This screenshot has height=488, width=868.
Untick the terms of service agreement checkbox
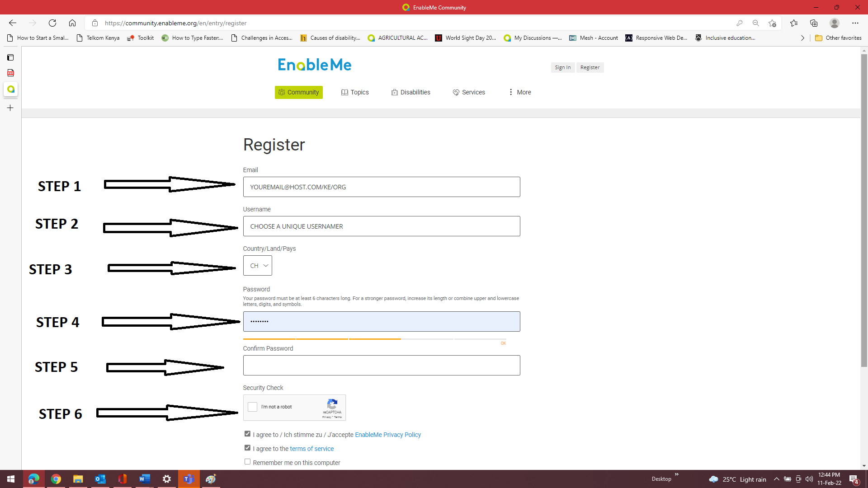coord(247,448)
